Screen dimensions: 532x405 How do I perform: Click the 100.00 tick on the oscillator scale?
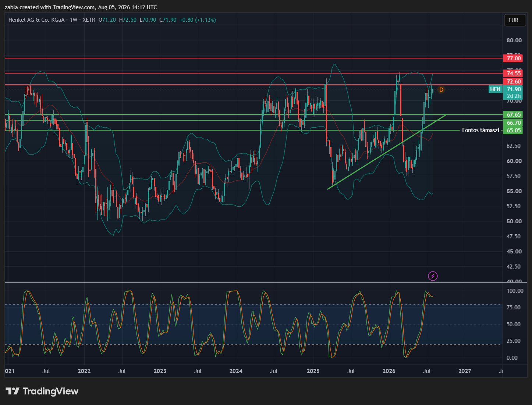(x=515, y=291)
